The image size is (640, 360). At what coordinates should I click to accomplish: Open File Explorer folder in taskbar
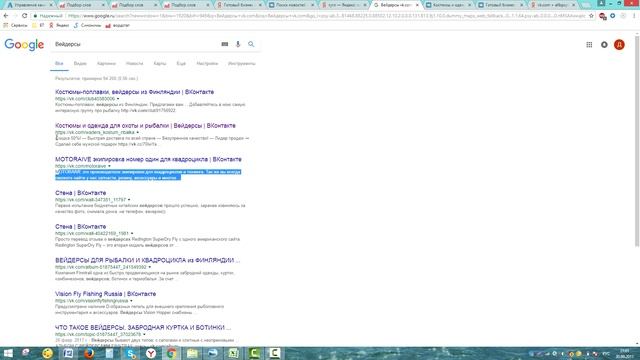coord(192,353)
